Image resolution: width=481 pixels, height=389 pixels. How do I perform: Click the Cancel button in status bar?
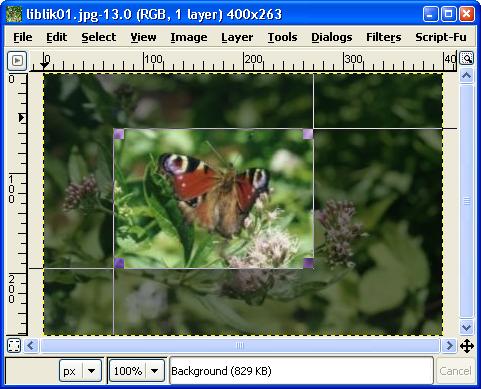tap(455, 371)
